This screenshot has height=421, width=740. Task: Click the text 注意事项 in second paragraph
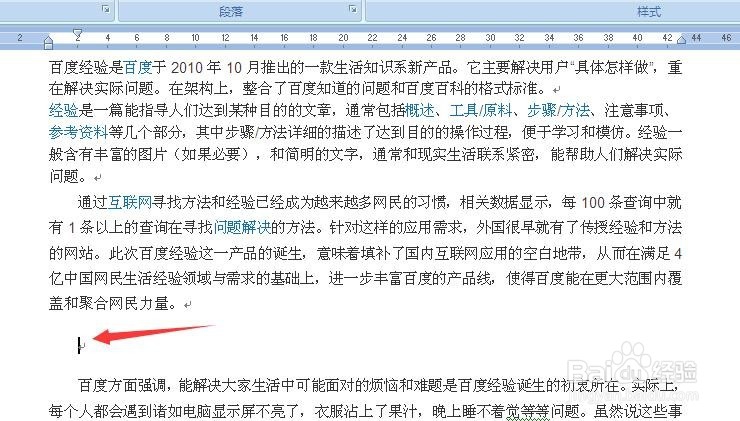coord(634,110)
